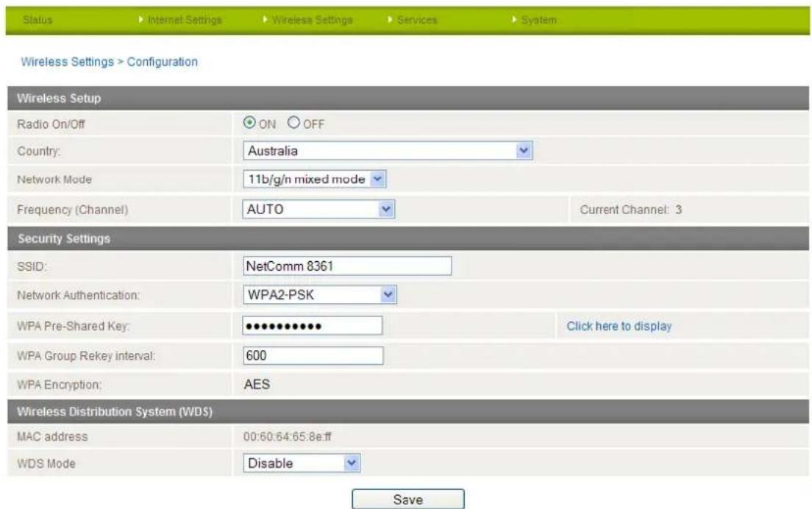Open the Network Authentication WPA2-PSK dropdown
Viewport: 812px width, 509px height.
click(319, 295)
